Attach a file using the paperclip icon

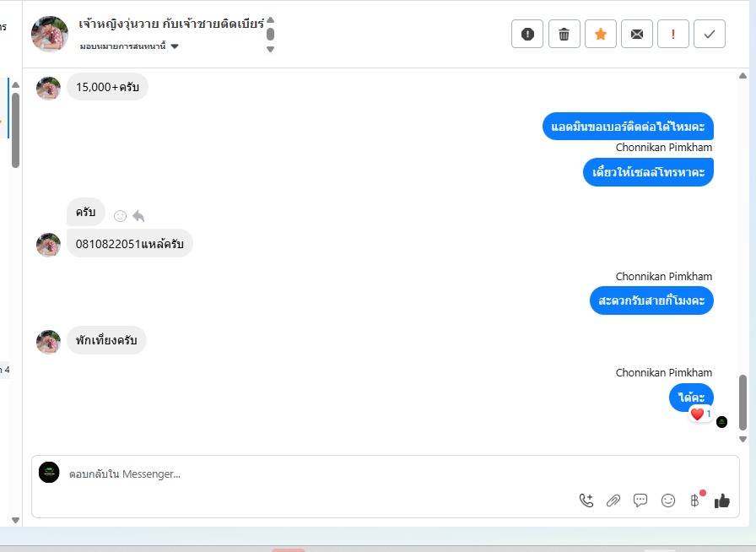pos(613,501)
